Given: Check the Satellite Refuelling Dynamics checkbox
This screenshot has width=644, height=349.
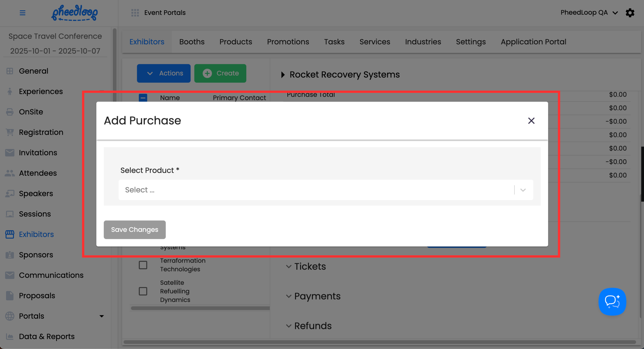Looking at the screenshot, I should (143, 291).
